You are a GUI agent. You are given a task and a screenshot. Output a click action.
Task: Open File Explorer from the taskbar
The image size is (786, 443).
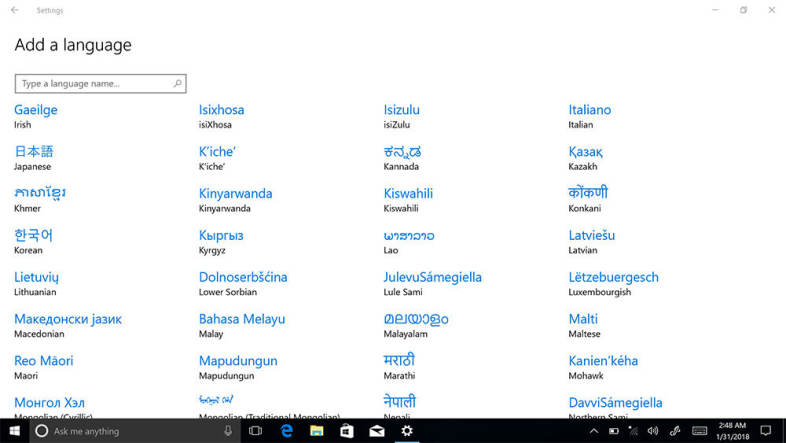pos(316,431)
